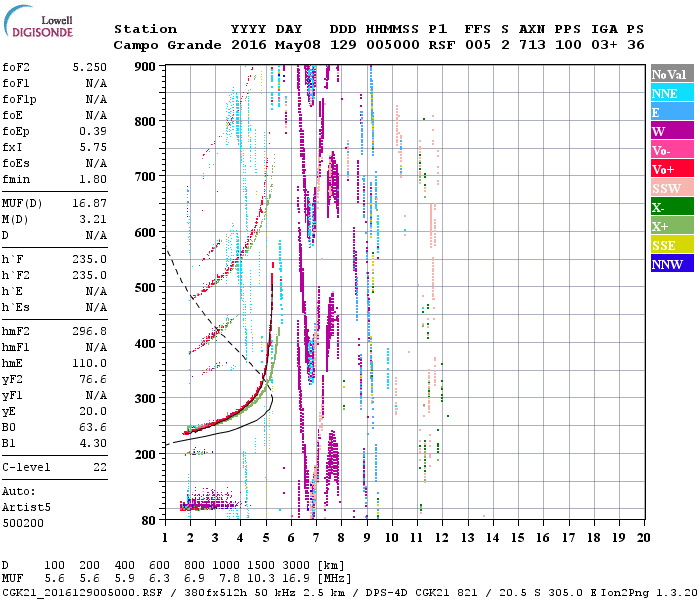Select the Vo- pink legend swatch

672,150
